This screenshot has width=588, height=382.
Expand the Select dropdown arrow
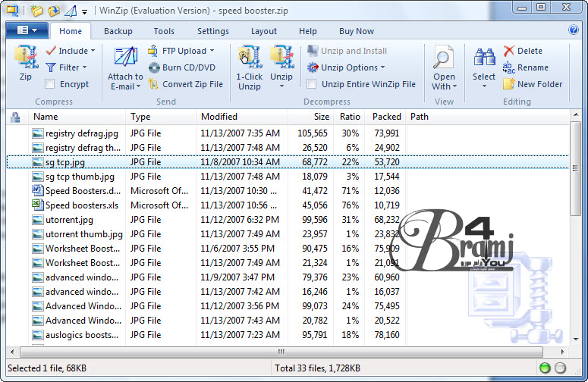pos(484,86)
